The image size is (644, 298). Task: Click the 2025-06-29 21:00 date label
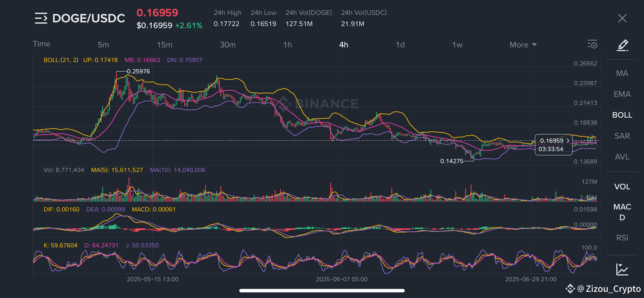click(531, 279)
